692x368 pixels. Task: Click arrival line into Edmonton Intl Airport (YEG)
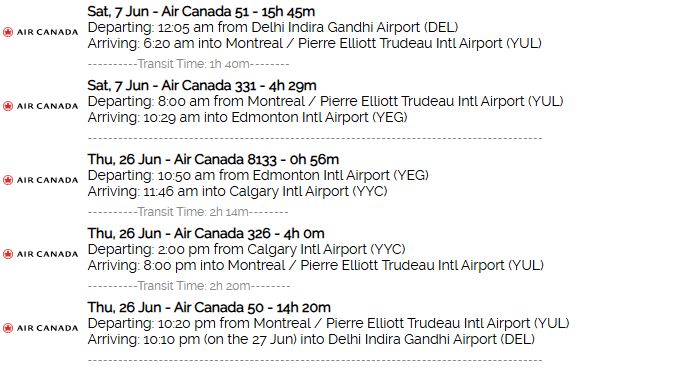pos(248,117)
